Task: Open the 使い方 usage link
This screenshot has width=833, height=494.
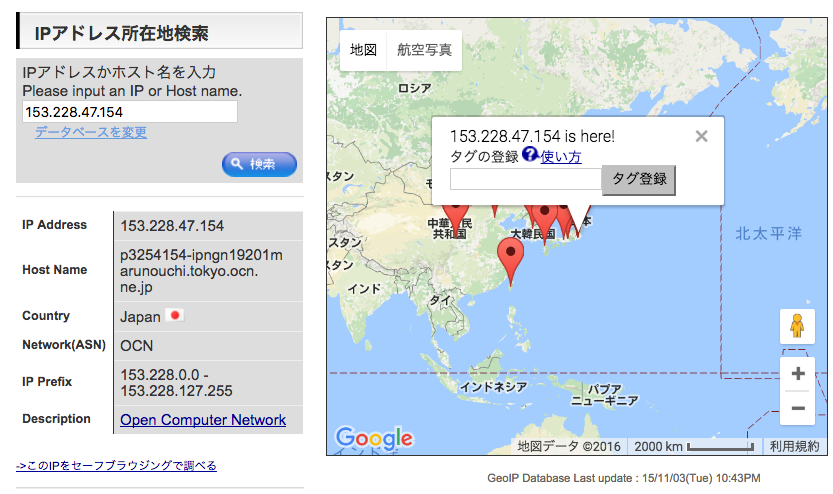Action: [560, 157]
